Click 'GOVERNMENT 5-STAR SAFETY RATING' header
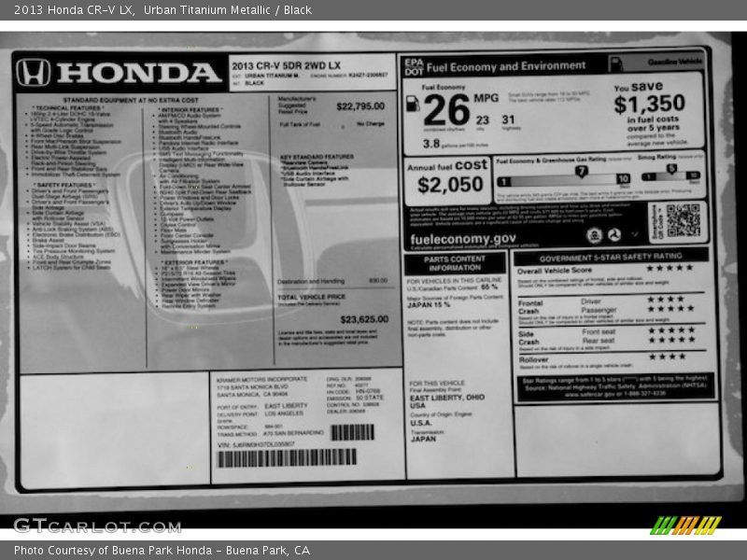This screenshot has width=747, height=560. click(611, 258)
